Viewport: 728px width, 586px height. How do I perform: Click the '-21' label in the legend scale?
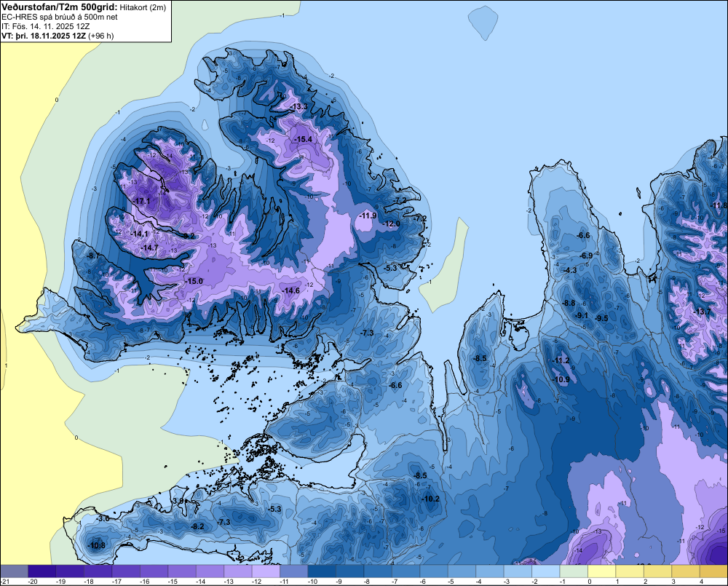[x=5, y=582]
